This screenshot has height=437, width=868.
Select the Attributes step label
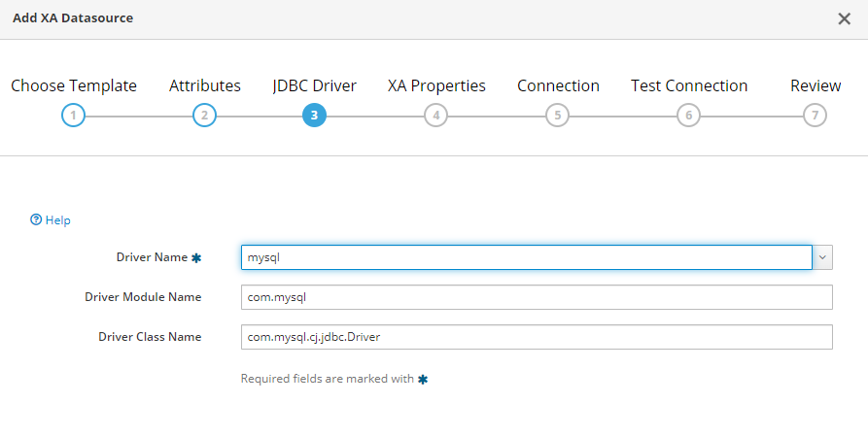(205, 85)
